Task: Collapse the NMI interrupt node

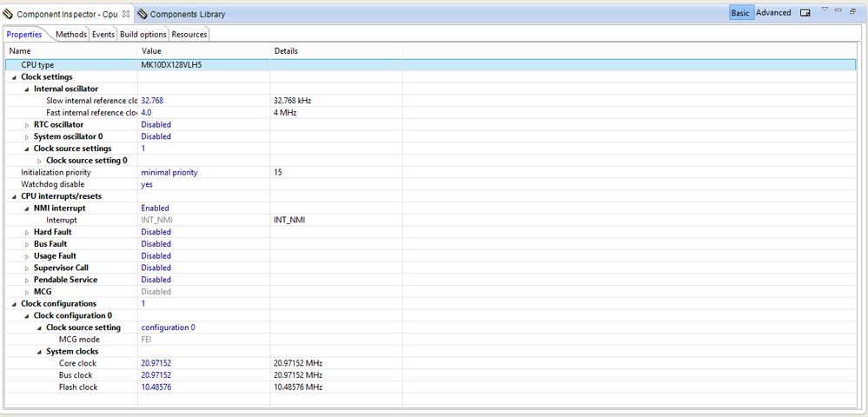Action: coord(27,208)
